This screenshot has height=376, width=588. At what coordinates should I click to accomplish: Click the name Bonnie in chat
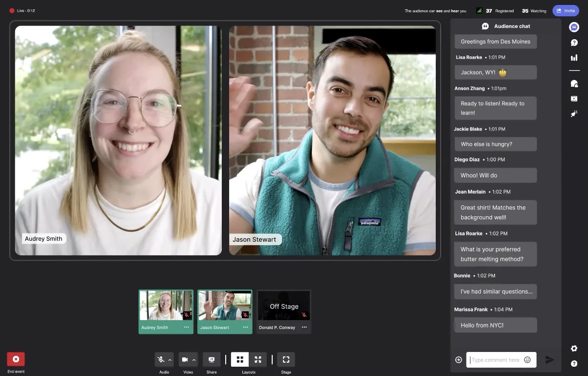click(x=462, y=276)
